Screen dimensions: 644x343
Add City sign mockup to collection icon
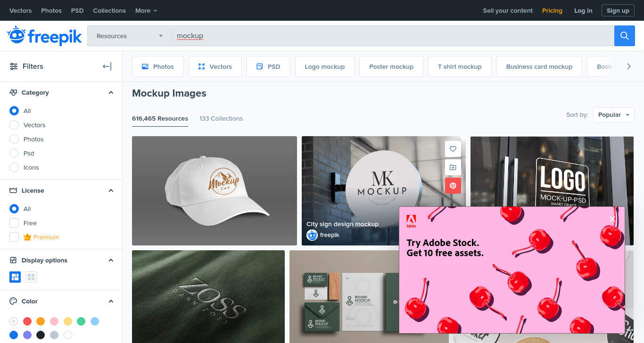click(453, 167)
